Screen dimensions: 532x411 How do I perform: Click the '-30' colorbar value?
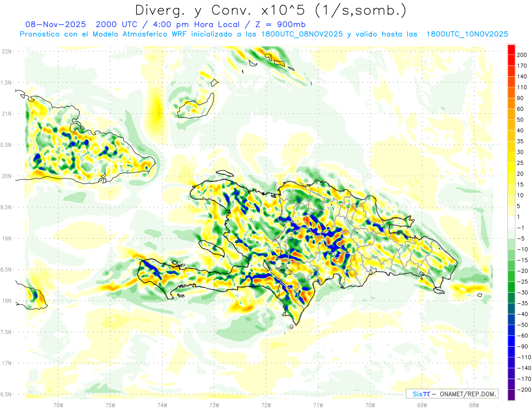tap(523, 293)
